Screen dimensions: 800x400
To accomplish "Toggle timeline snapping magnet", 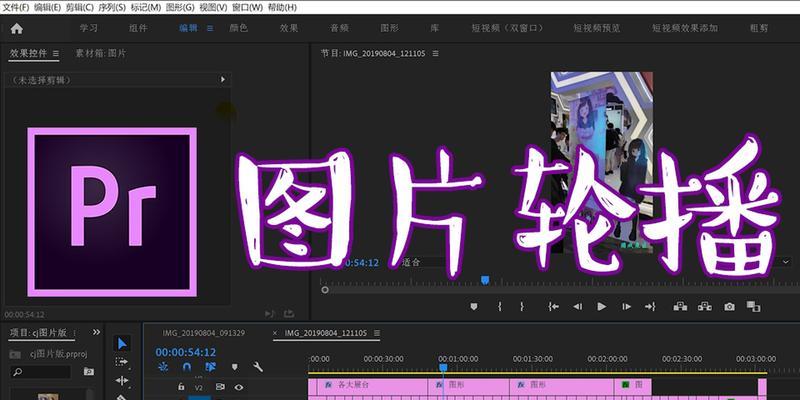I will point(187,366).
